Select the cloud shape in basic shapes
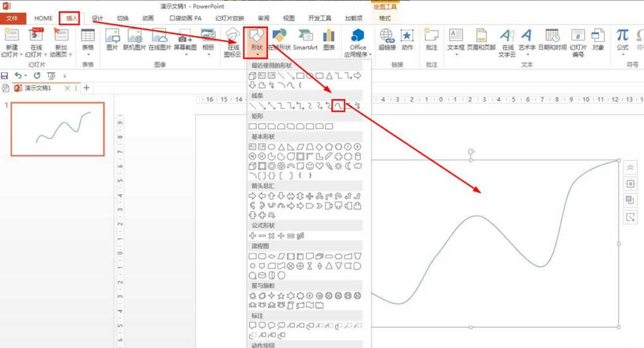Viewport: 644px width, 348px height. 358,166
